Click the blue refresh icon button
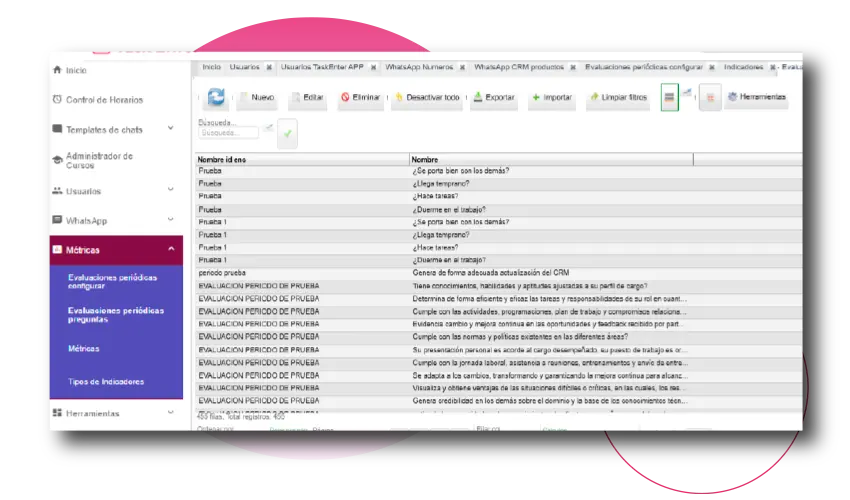Viewport: 850px width, 500px height. click(215, 97)
